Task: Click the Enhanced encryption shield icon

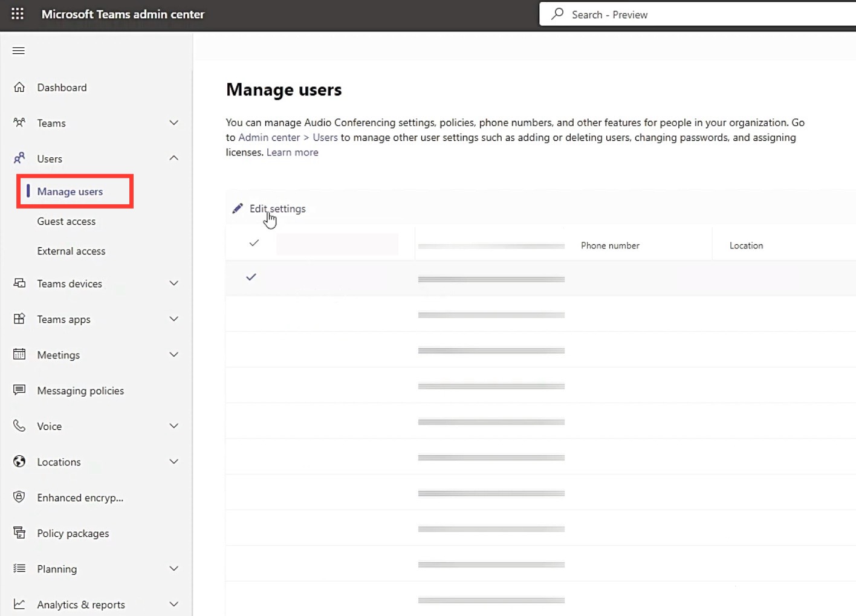Action: (19, 497)
